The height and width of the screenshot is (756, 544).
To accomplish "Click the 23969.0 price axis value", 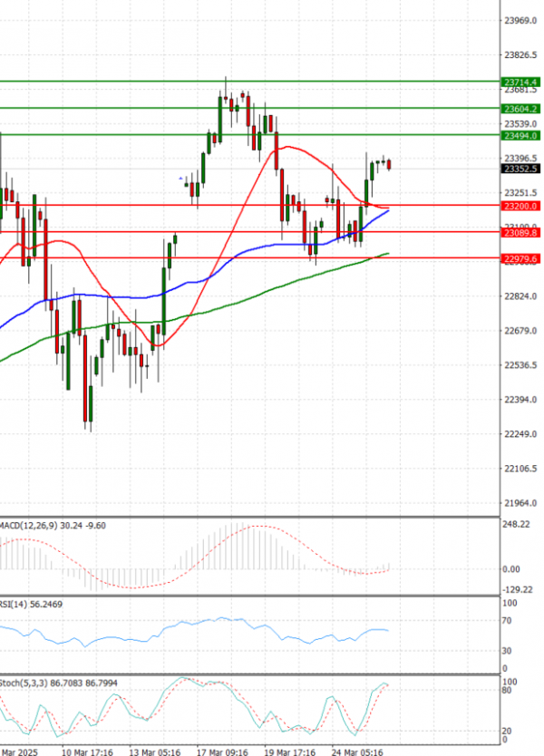I will tap(520, 20).
